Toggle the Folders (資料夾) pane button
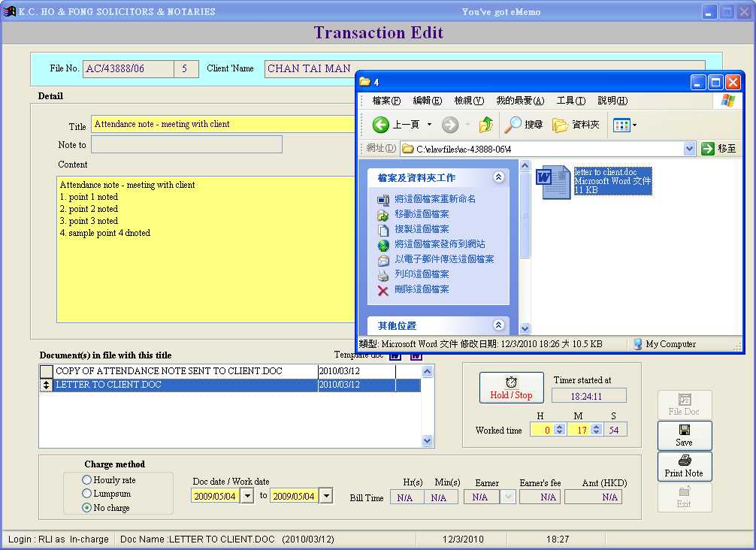This screenshot has height=550, width=756. [576, 125]
